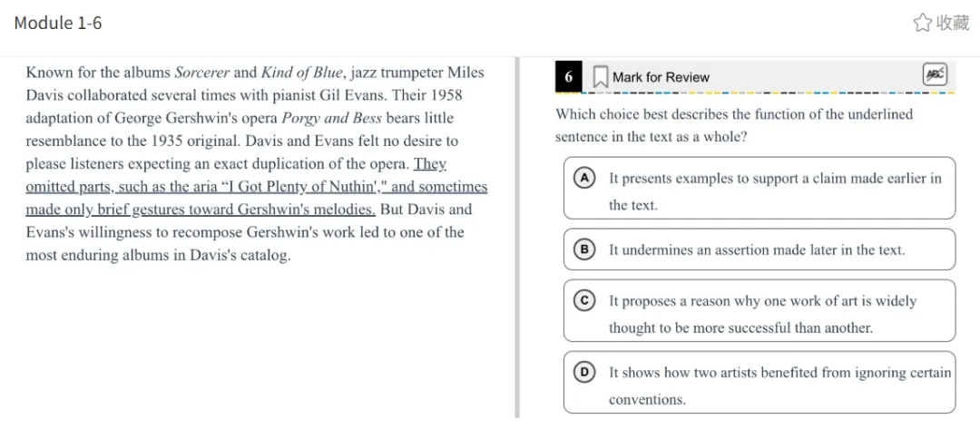Select the circled B option letter

click(x=585, y=249)
